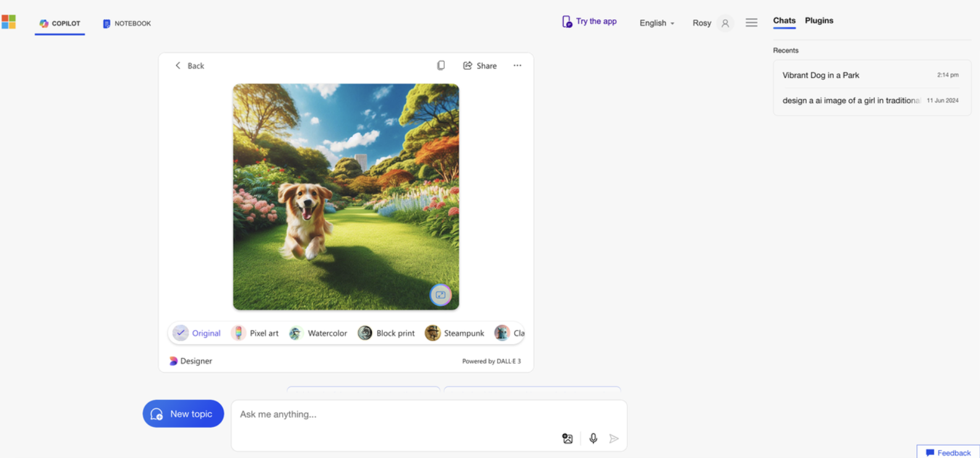The height and width of the screenshot is (458, 980).
Task: Click the generated dog image
Action: pyautogui.click(x=346, y=197)
